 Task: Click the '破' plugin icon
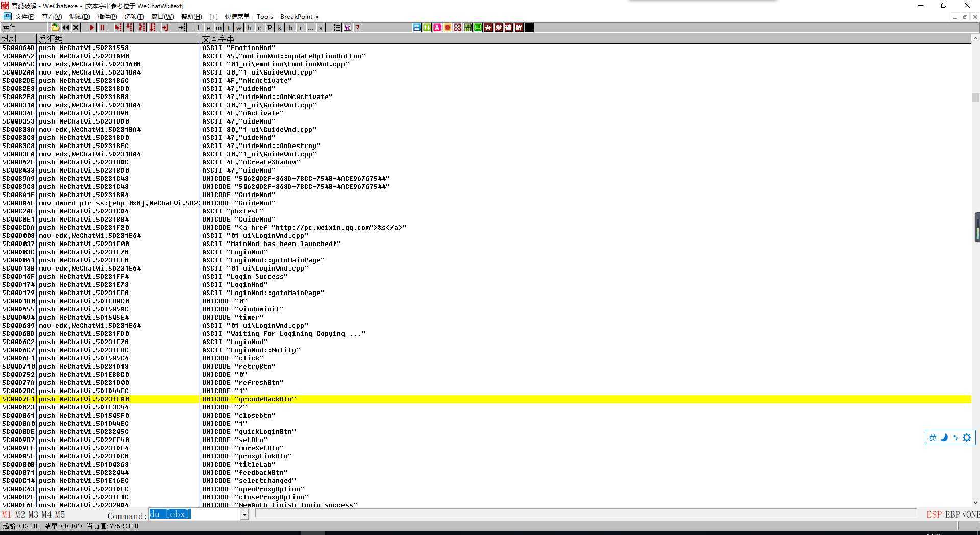(x=509, y=28)
